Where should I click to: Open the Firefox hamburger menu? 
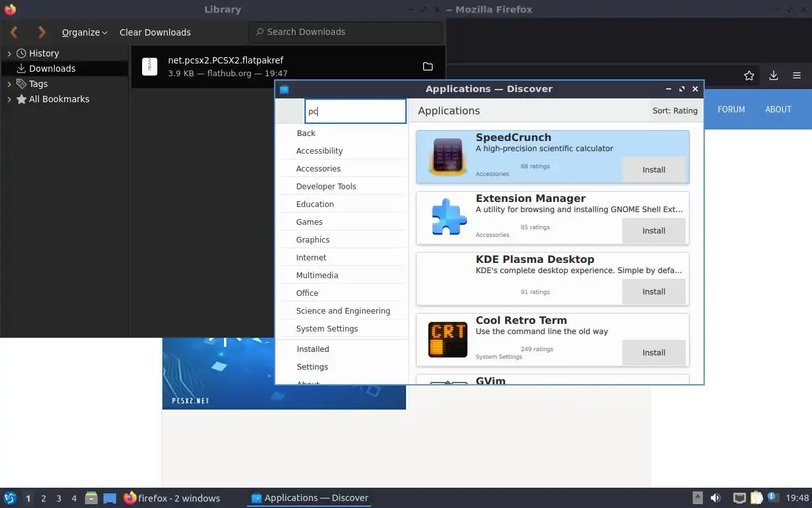(797, 76)
